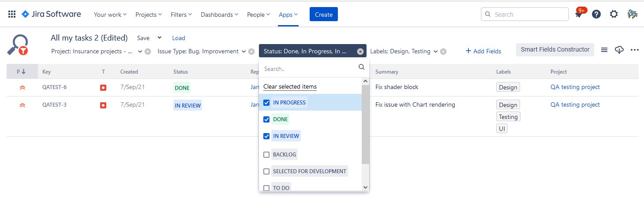The width and height of the screenshot is (644, 223).
Task: Click the status list scrollbar down arrow
Action: [x=365, y=187]
